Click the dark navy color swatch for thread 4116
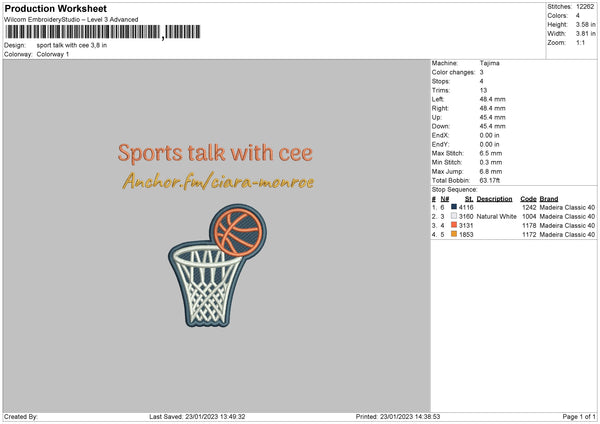The height and width of the screenshot is (424, 600). [x=454, y=207]
